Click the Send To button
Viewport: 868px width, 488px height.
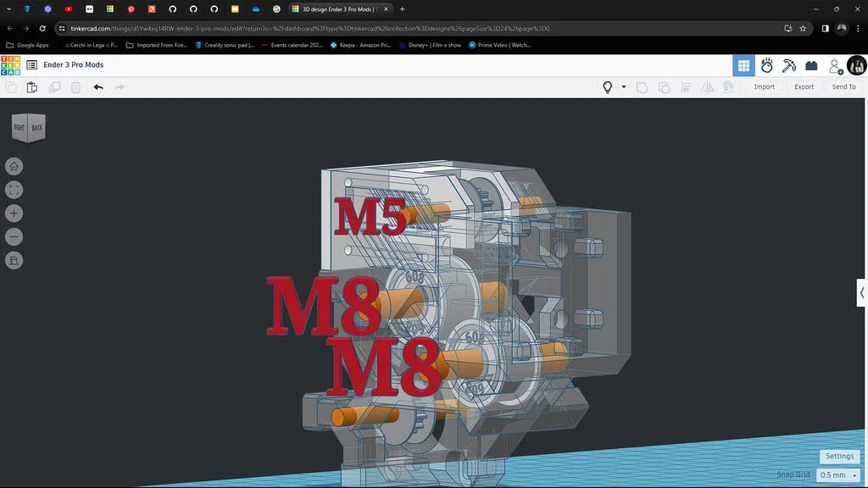coord(843,87)
